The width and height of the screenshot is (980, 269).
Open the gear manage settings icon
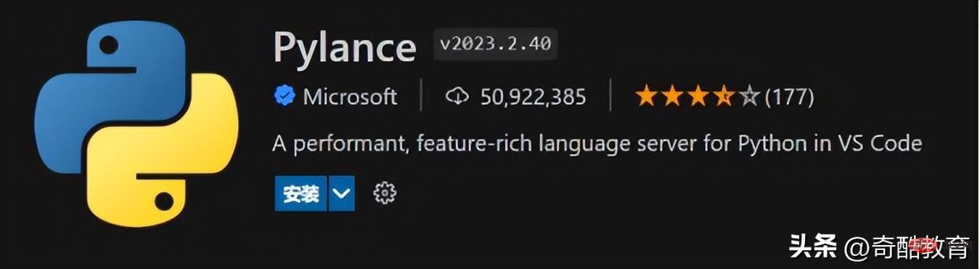coord(384,193)
